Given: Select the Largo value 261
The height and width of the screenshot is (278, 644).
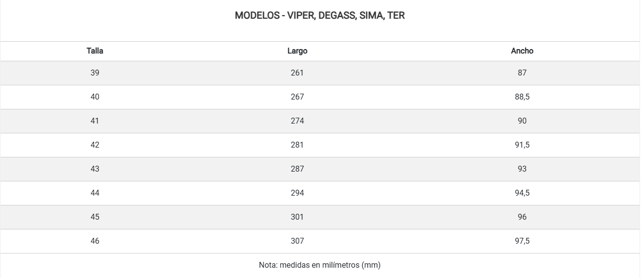Looking at the screenshot, I should (x=297, y=73).
